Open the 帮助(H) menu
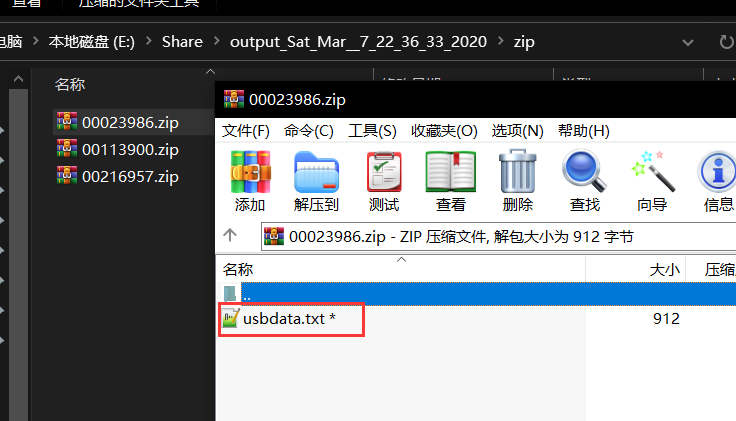 click(x=583, y=131)
